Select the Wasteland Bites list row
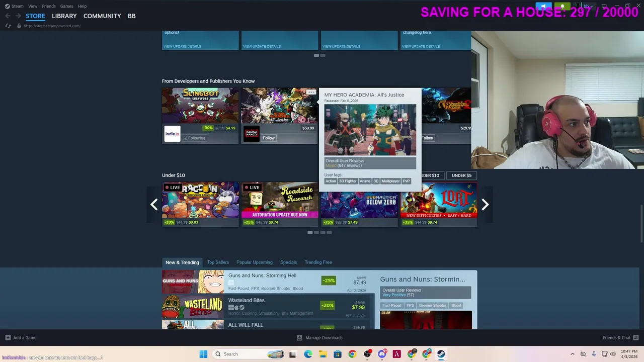The width and height of the screenshot is (644, 362). [x=269, y=307]
